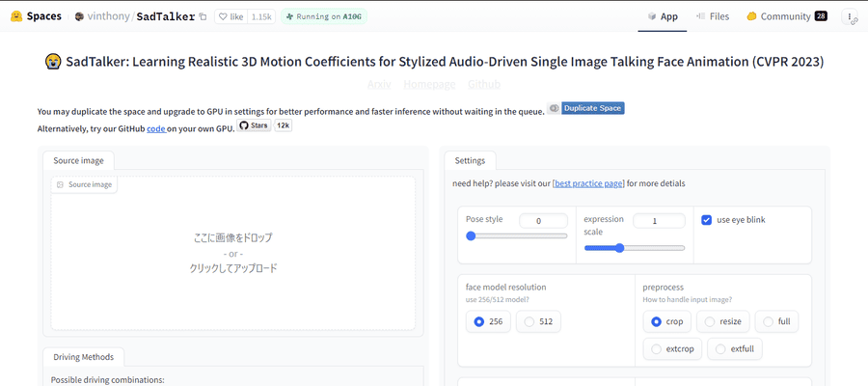This screenshot has height=386, width=868.
Task: Open the three-dot options menu
Action: [850, 16]
